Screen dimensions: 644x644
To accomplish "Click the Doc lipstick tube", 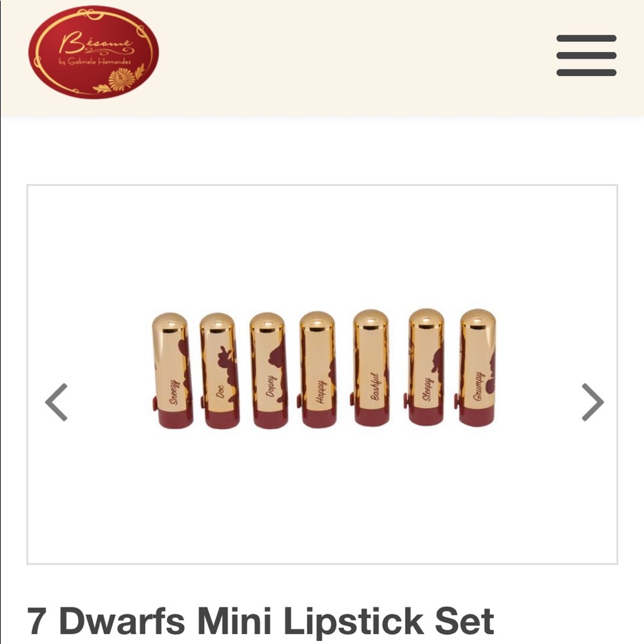I will click(x=219, y=370).
